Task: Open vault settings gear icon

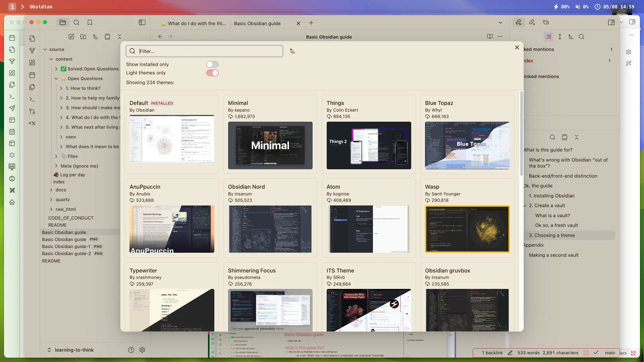Action: pos(142,350)
